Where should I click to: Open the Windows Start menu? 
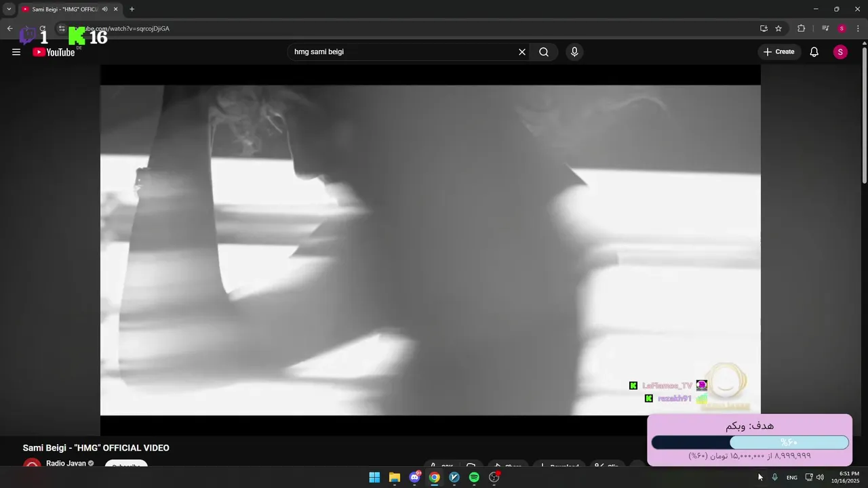[x=374, y=477]
